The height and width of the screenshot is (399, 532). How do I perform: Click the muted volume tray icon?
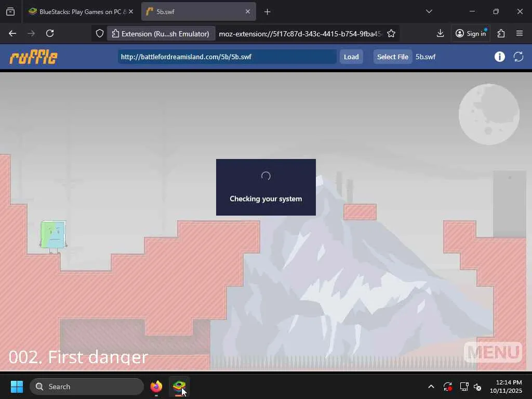(x=478, y=387)
